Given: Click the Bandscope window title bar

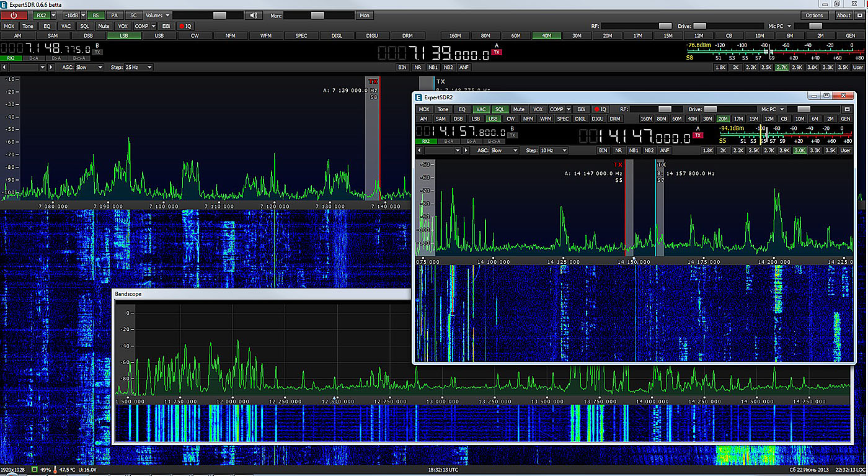Looking at the screenshot, I should (x=263, y=294).
